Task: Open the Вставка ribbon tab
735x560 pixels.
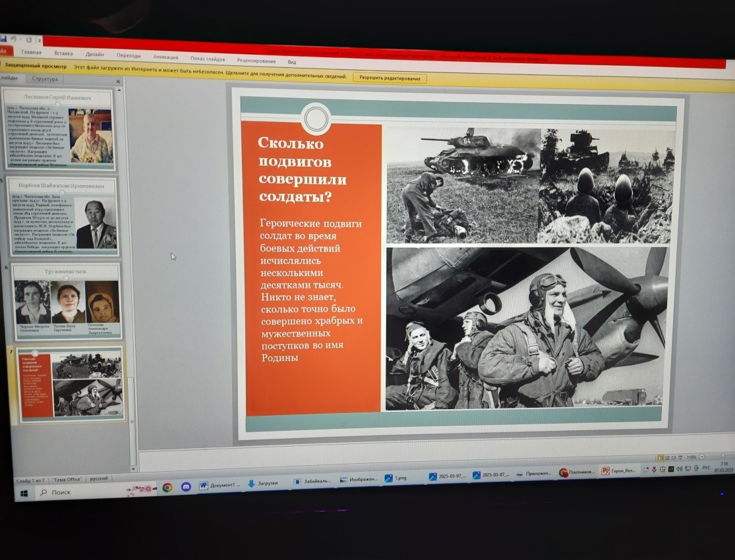Action: coord(63,53)
